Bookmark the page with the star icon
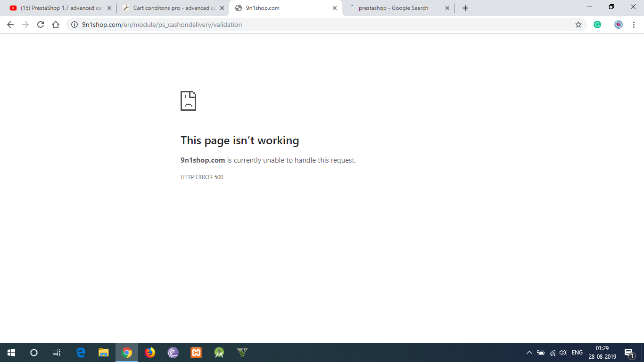The height and width of the screenshot is (362, 644). [x=578, y=25]
